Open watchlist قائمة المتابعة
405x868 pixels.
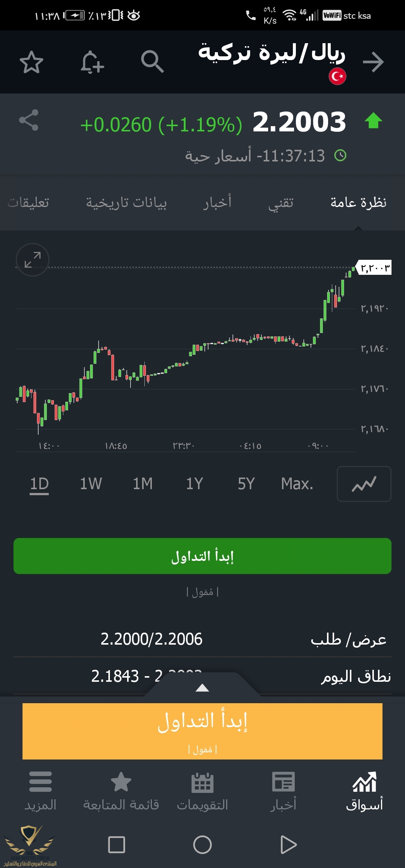coord(121,791)
